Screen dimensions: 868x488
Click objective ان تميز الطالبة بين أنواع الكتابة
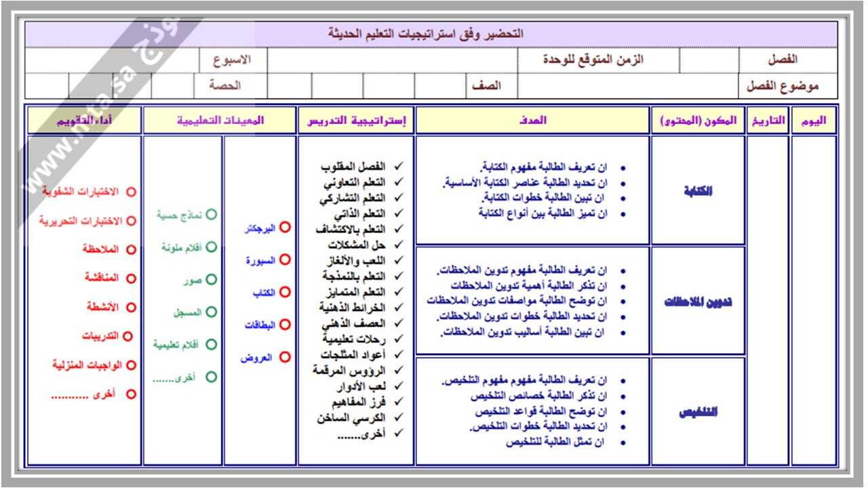pos(543,213)
